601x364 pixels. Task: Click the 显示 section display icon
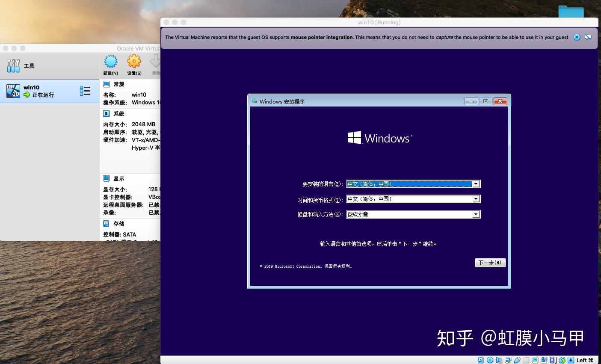tap(107, 178)
